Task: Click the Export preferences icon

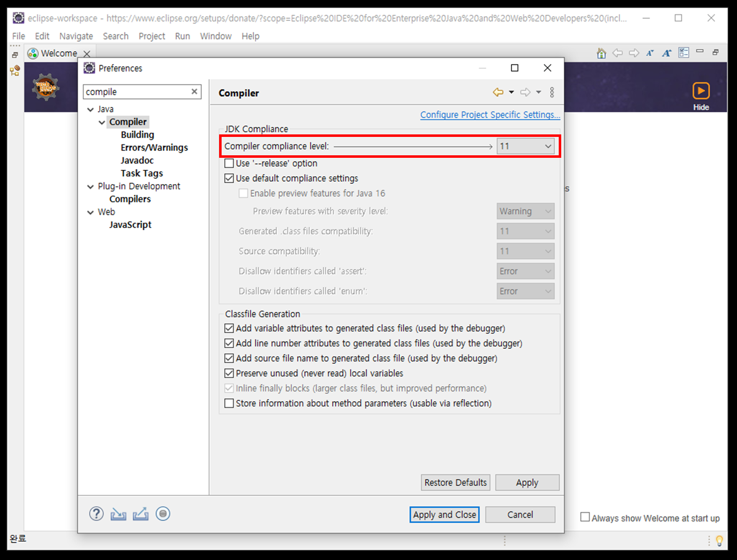Action: pos(140,514)
